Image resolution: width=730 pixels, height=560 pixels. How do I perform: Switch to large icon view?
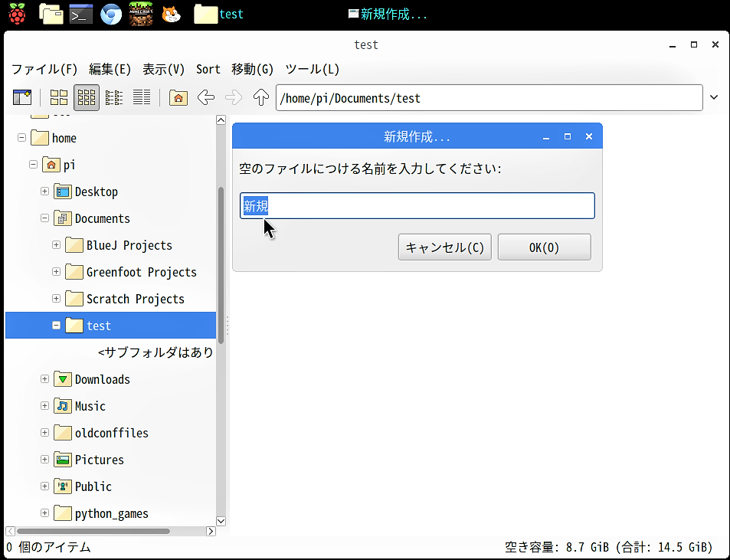click(x=59, y=98)
